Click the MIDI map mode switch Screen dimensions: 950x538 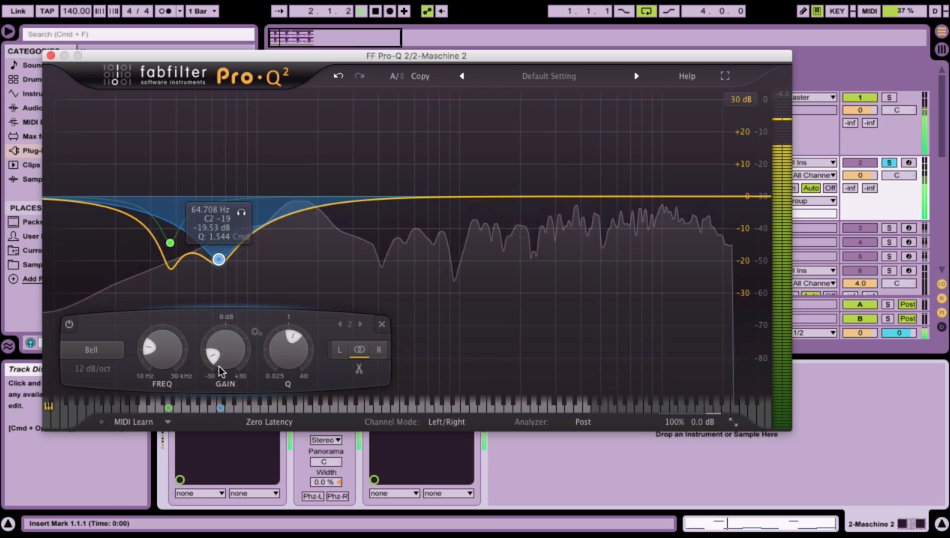pos(869,11)
